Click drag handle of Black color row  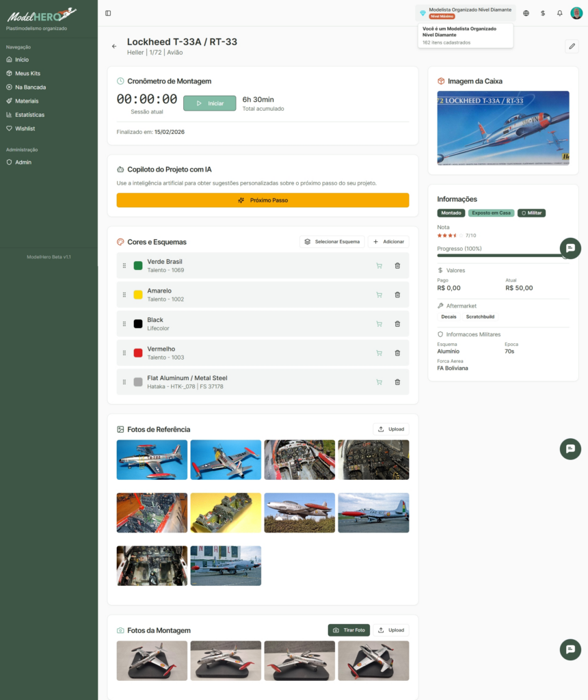[124, 324]
